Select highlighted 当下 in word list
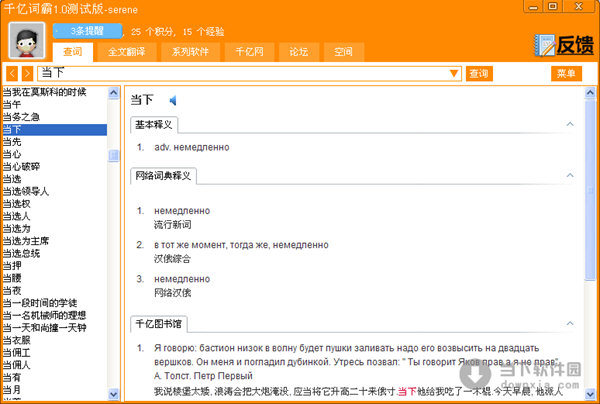The width and height of the screenshot is (600, 404). pyautogui.click(x=54, y=129)
